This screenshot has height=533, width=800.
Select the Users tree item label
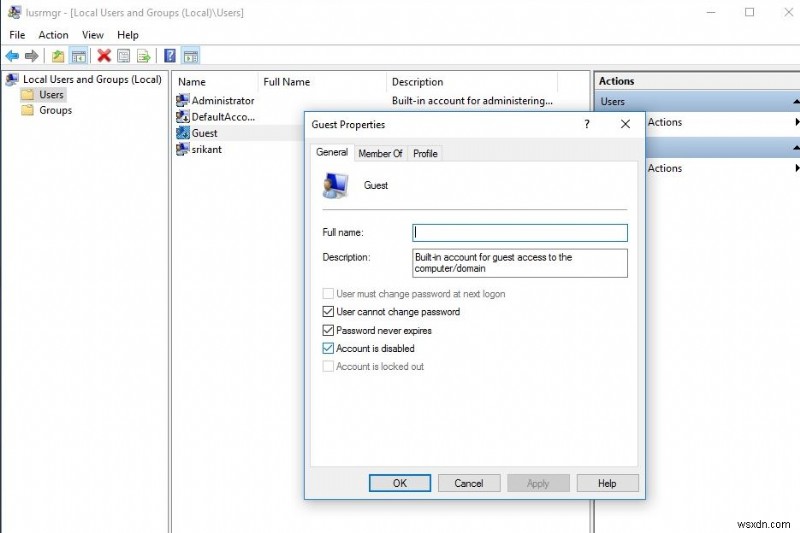[52, 95]
